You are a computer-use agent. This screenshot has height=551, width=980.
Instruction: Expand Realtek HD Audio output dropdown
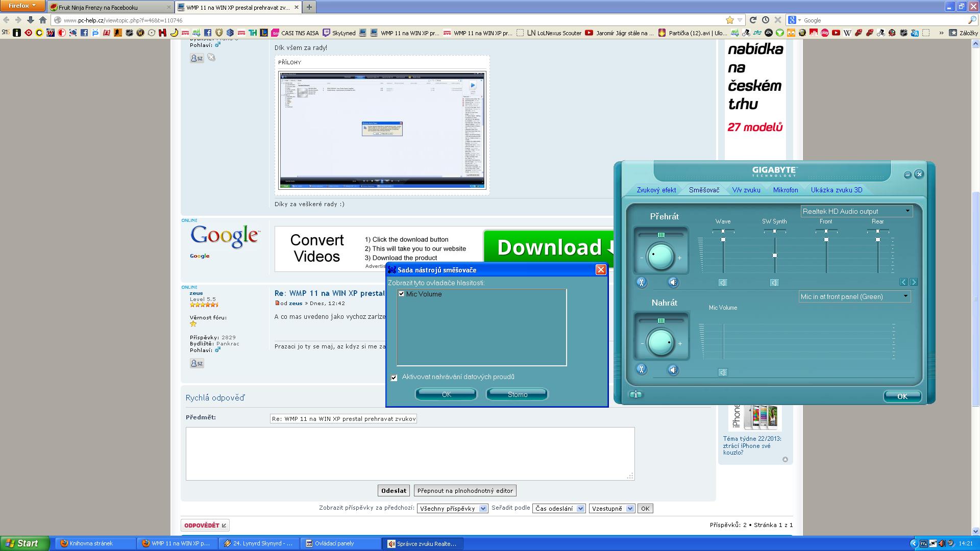pyautogui.click(x=908, y=211)
